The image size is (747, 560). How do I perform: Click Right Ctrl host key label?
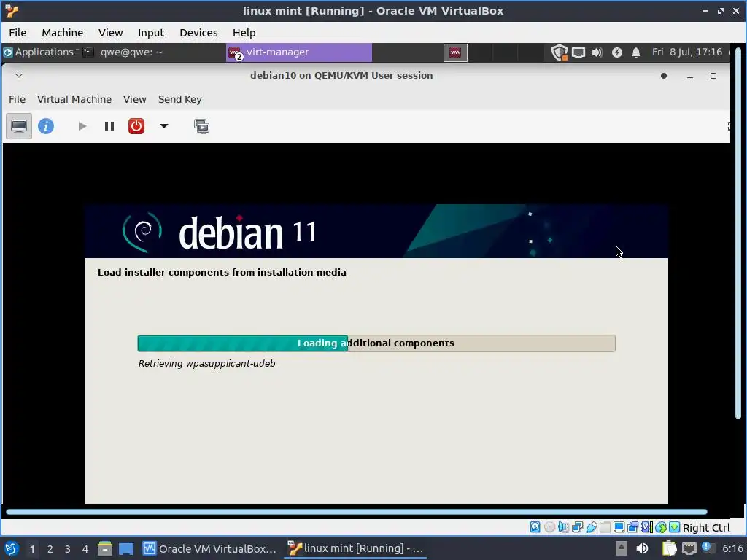pos(706,528)
